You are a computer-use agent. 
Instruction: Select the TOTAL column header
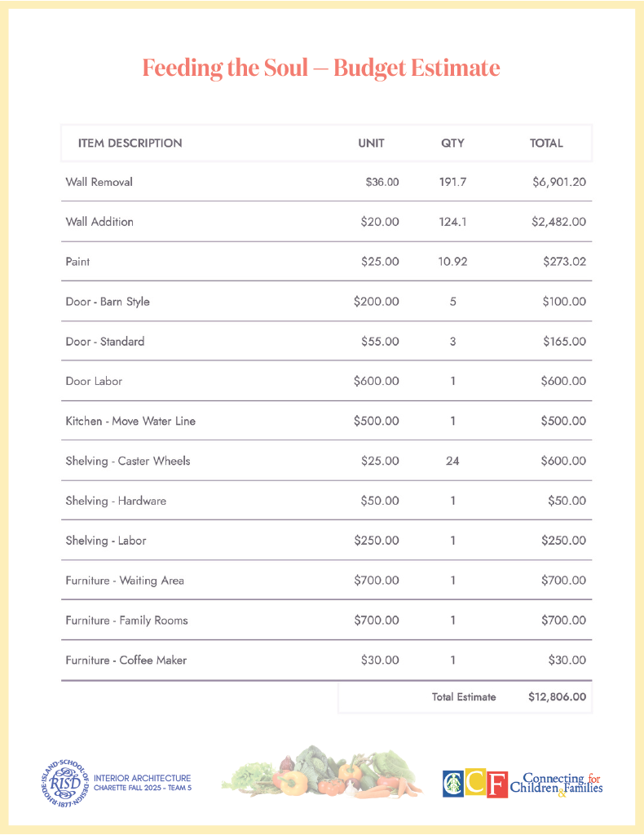coord(546,144)
